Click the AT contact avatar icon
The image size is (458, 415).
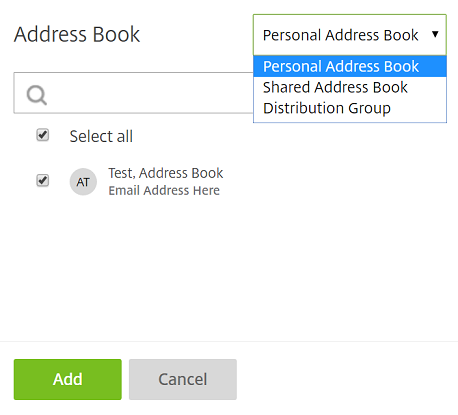(83, 182)
